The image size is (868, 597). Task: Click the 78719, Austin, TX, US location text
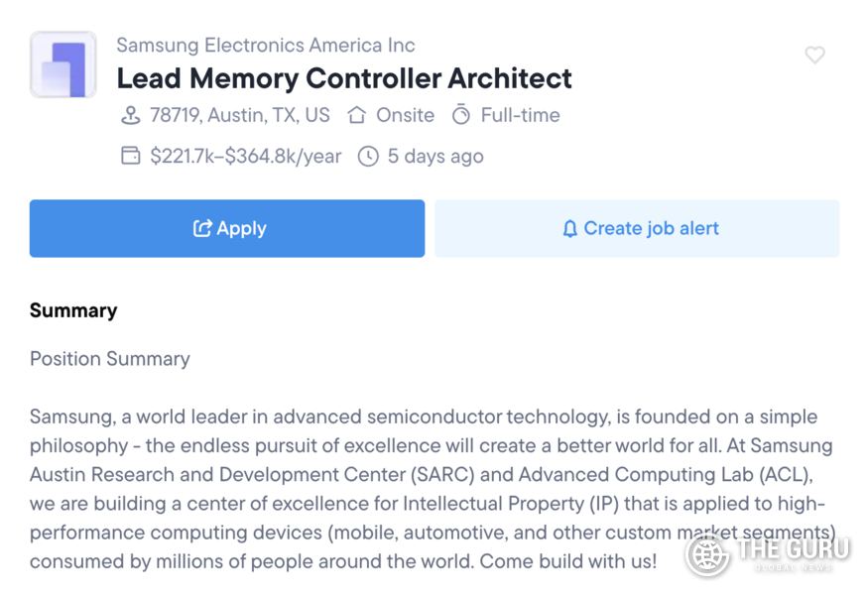pyautogui.click(x=240, y=115)
